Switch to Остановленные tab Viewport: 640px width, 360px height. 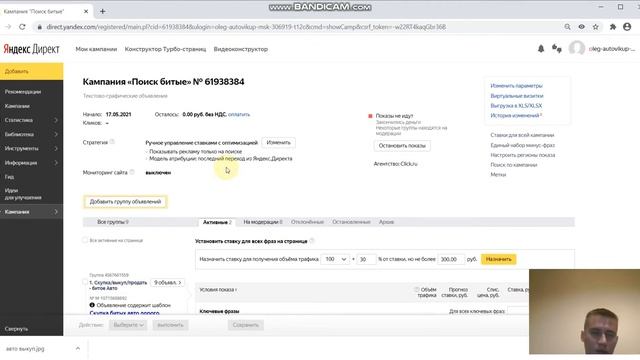tap(351, 222)
